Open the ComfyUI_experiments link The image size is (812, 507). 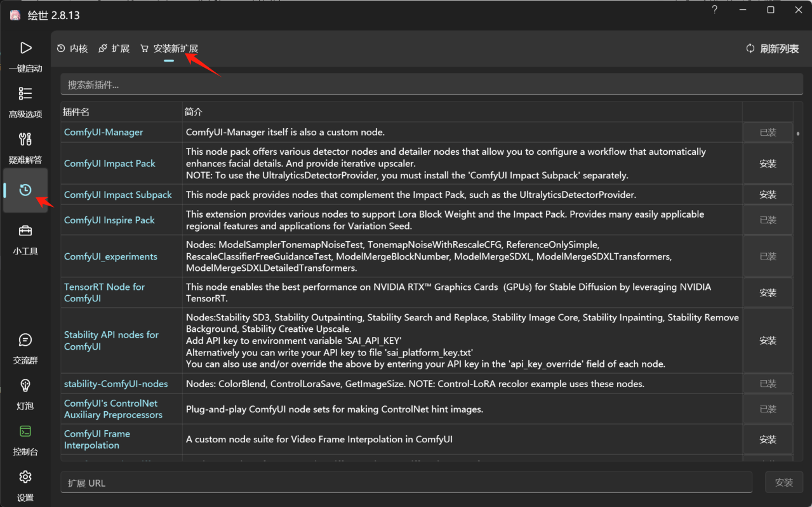click(x=110, y=256)
